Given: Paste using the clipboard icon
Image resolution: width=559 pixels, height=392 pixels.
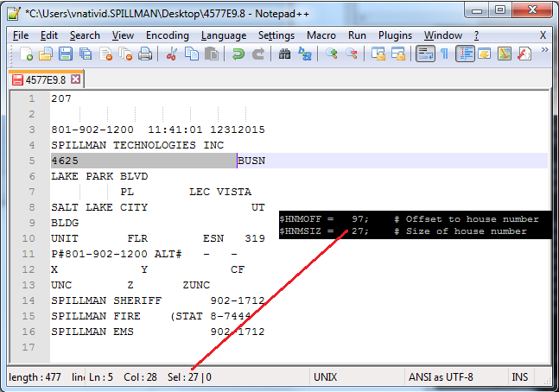Looking at the screenshot, I should point(212,54).
